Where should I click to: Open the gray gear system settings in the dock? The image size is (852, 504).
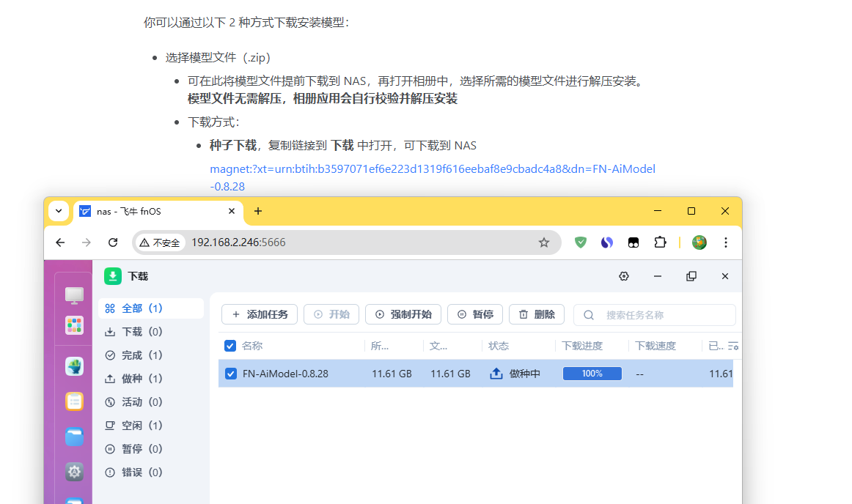(x=74, y=472)
